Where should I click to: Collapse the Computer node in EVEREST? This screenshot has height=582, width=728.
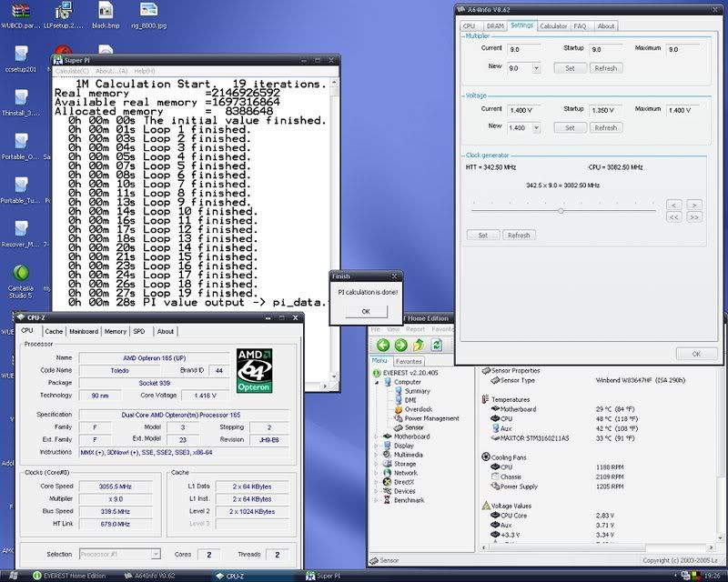[x=377, y=383]
